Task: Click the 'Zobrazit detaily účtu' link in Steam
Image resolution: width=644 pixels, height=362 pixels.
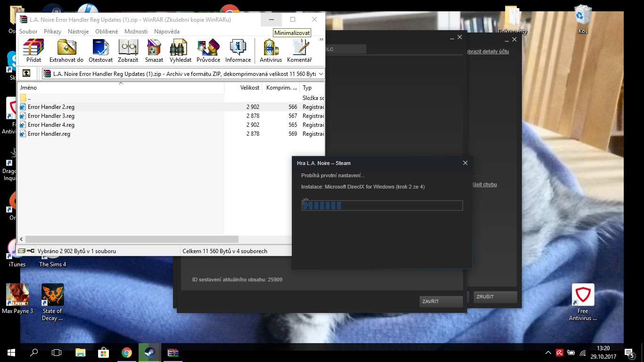Action: pos(487,51)
